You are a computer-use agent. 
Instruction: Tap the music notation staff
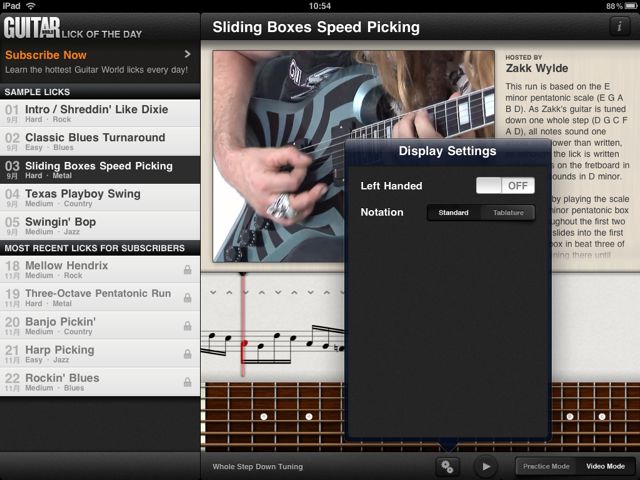pos(273,343)
